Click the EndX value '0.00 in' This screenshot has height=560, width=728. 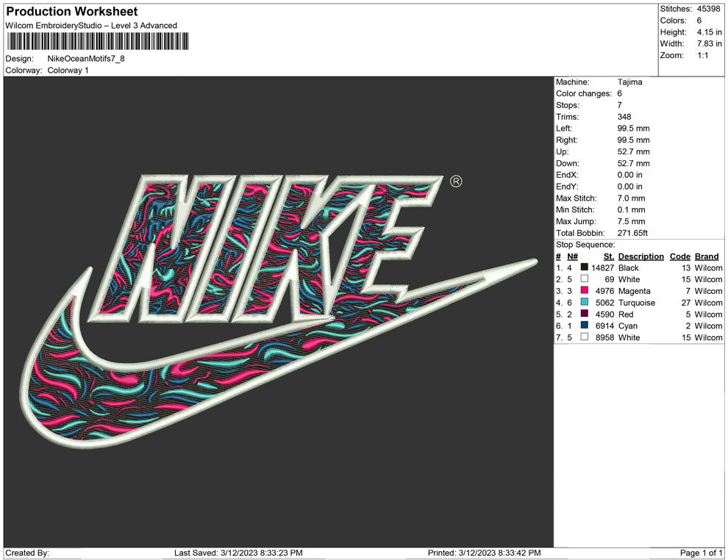click(629, 174)
